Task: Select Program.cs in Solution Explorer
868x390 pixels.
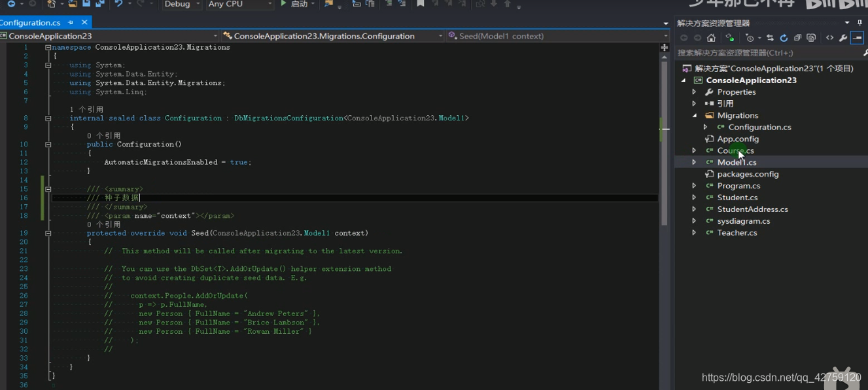Action: [x=738, y=186]
